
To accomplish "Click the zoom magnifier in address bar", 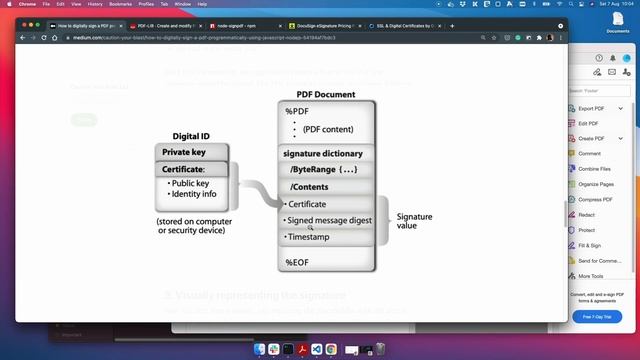I will pos(483,38).
